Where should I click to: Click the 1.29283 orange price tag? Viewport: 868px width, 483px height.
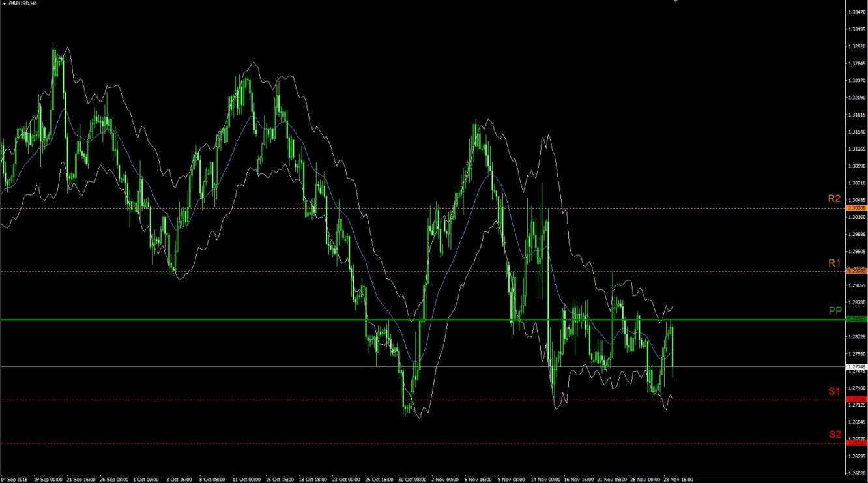[x=856, y=271]
